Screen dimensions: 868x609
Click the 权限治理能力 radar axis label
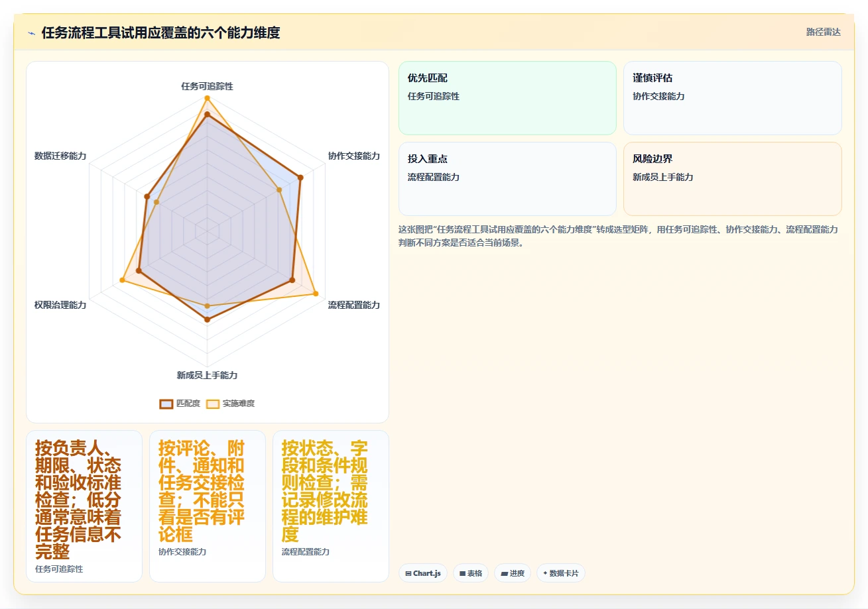pyautogui.click(x=60, y=305)
